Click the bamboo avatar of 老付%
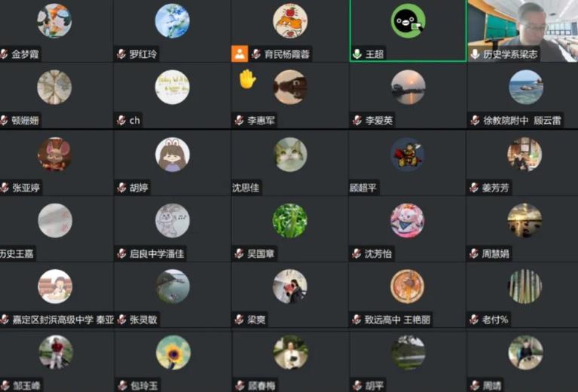Image resolution: width=578 pixels, height=392 pixels. click(525, 286)
